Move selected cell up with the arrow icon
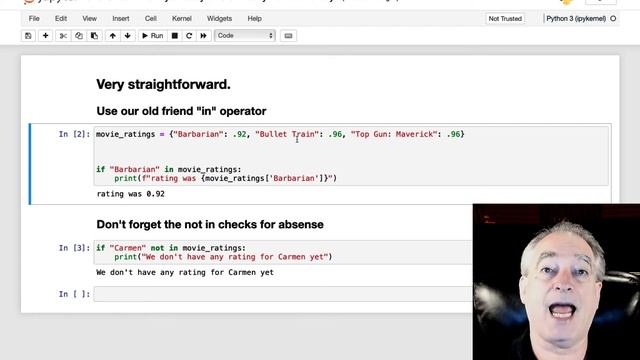The width and height of the screenshot is (640, 360). [x=112, y=36]
